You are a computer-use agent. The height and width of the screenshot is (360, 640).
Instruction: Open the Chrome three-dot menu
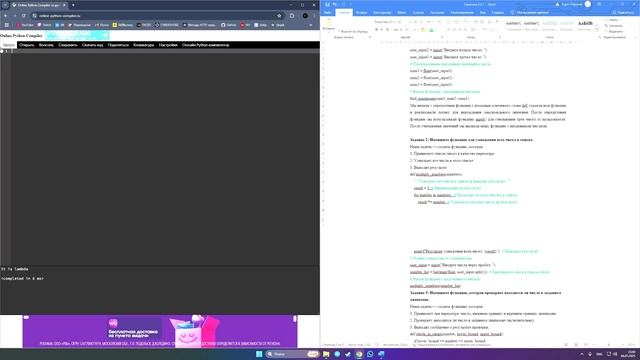tap(314, 16)
